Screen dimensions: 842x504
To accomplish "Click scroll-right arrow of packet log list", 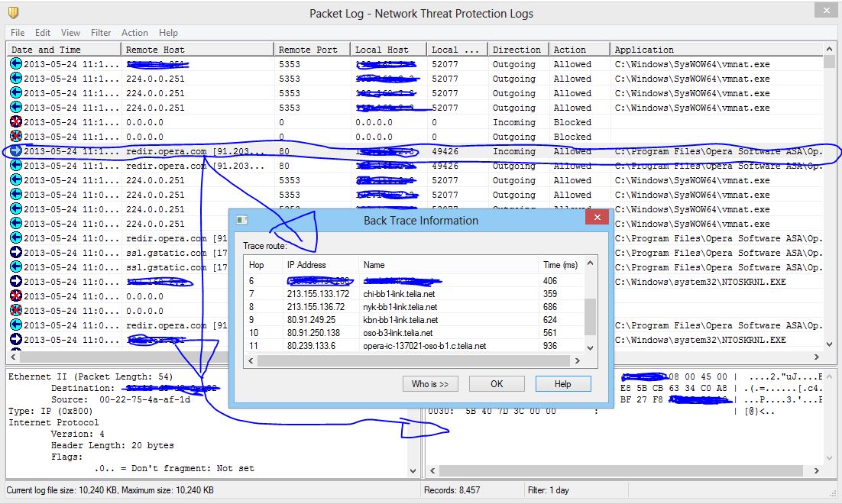I will (818, 357).
